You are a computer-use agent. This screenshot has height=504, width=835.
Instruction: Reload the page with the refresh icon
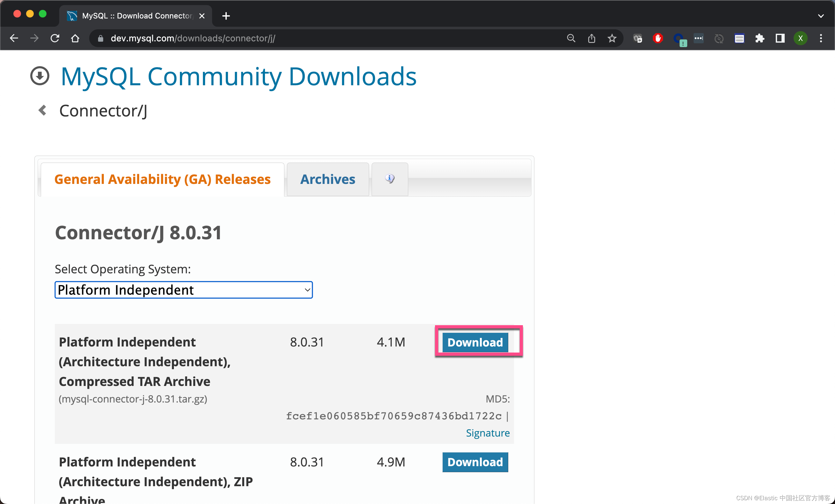click(55, 38)
